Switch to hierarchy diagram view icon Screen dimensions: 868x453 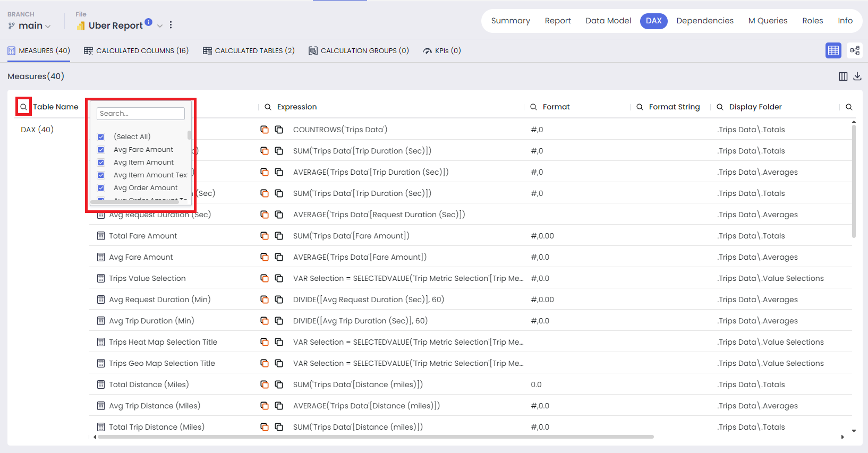tap(855, 50)
